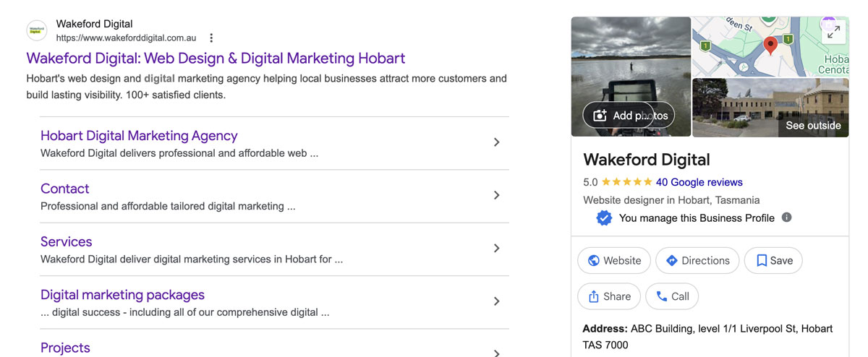Viewport: 868px width, 357px height.
Task: Open the lake photo thumbnail
Action: [x=631, y=77]
